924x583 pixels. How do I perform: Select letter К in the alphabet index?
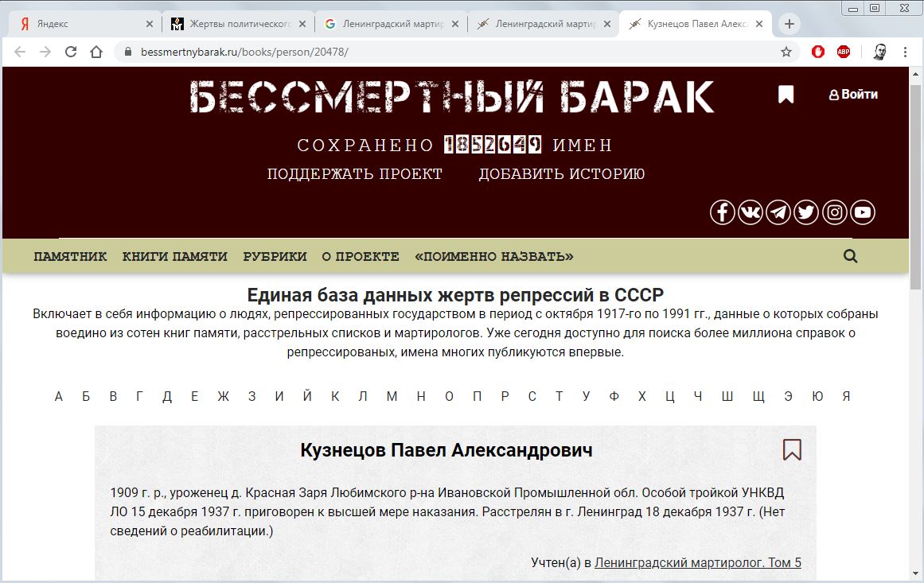tap(334, 395)
